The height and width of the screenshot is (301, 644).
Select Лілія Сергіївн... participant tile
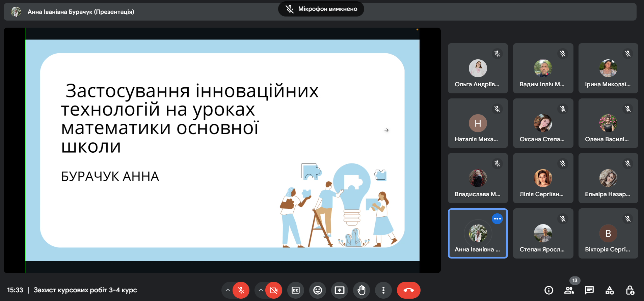tap(543, 178)
